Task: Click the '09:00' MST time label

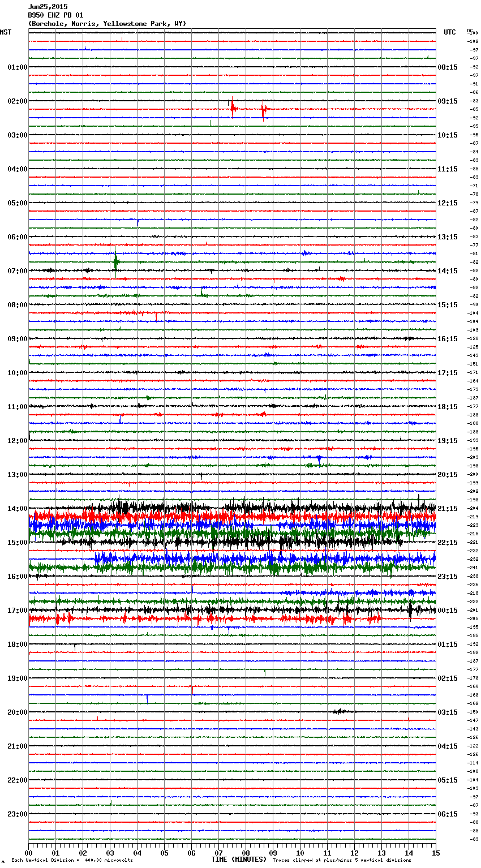Action: 18,339
